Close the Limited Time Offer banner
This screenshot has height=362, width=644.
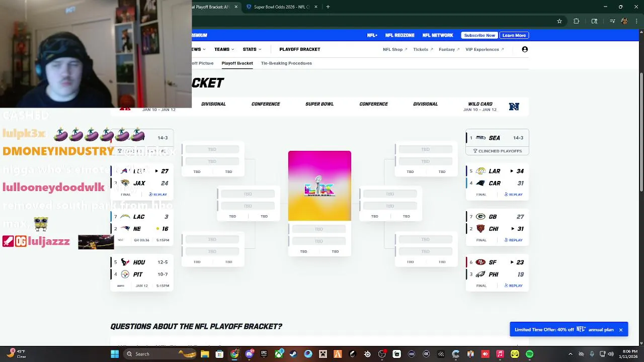click(x=621, y=330)
